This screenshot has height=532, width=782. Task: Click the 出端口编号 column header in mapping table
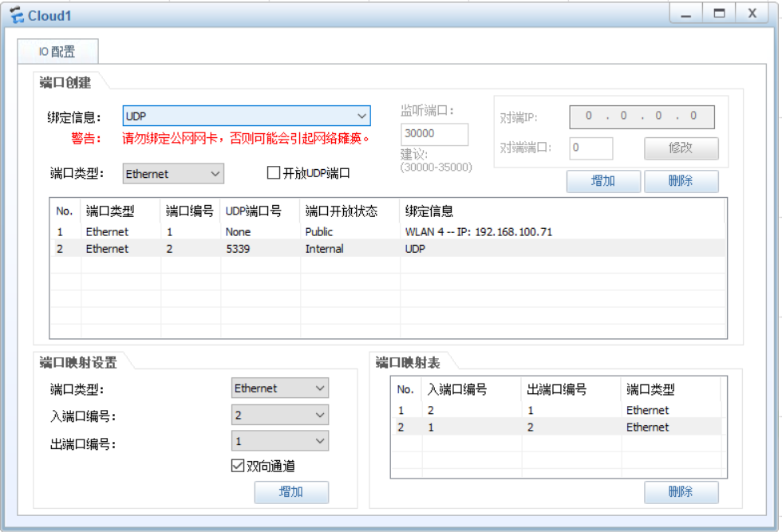click(571, 389)
